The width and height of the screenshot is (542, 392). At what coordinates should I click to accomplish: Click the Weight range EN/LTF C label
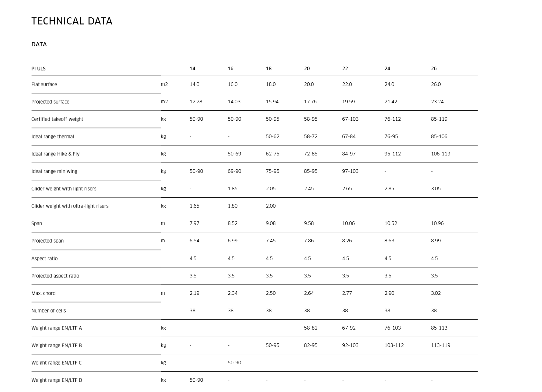(57, 363)
